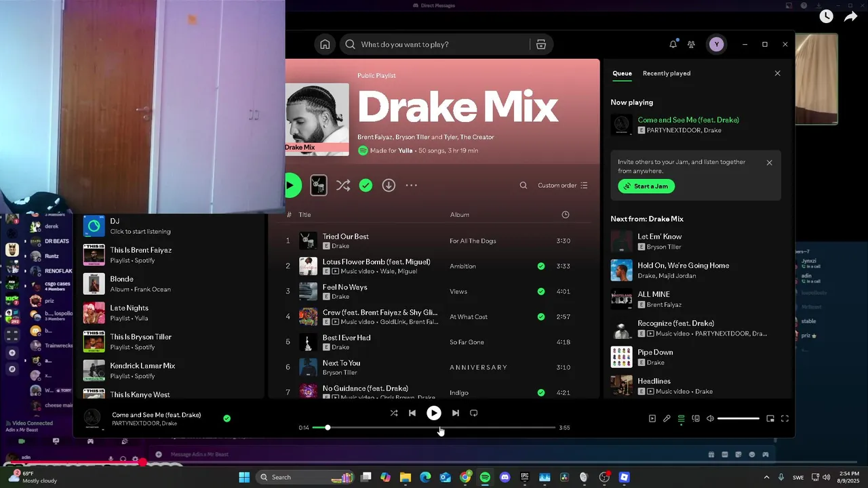Search within the Drake Mix playlist
Screen dimensions: 868x488
523,185
